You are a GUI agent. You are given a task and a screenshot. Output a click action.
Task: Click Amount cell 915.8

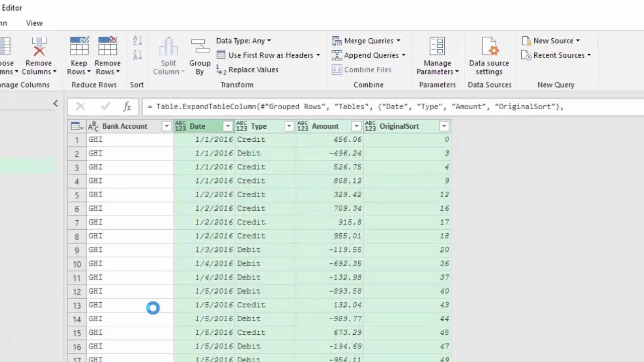[330, 222]
